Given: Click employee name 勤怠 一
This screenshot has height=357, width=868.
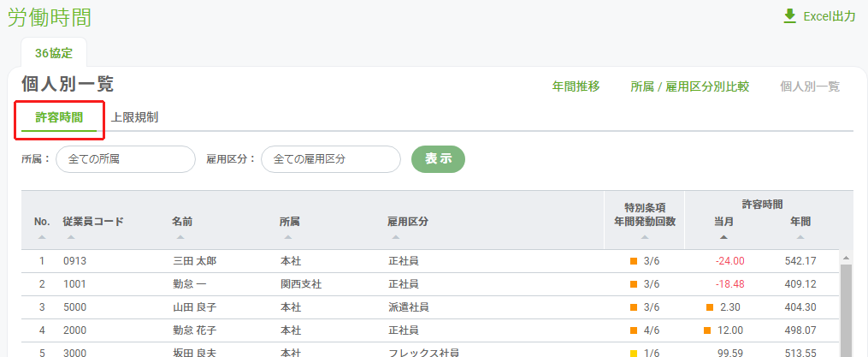Looking at the screenshot, I should (x=189, y=284).
